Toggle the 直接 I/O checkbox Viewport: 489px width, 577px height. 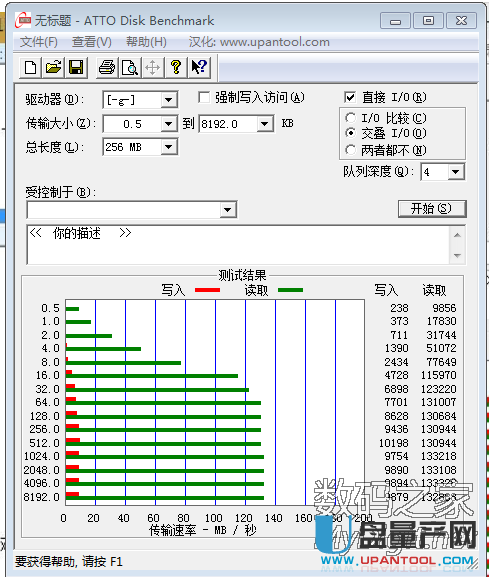tap(350, 98)
